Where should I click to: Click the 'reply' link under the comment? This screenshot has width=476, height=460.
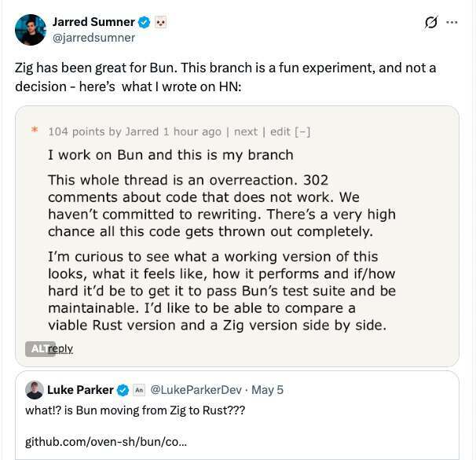(60, 348)
